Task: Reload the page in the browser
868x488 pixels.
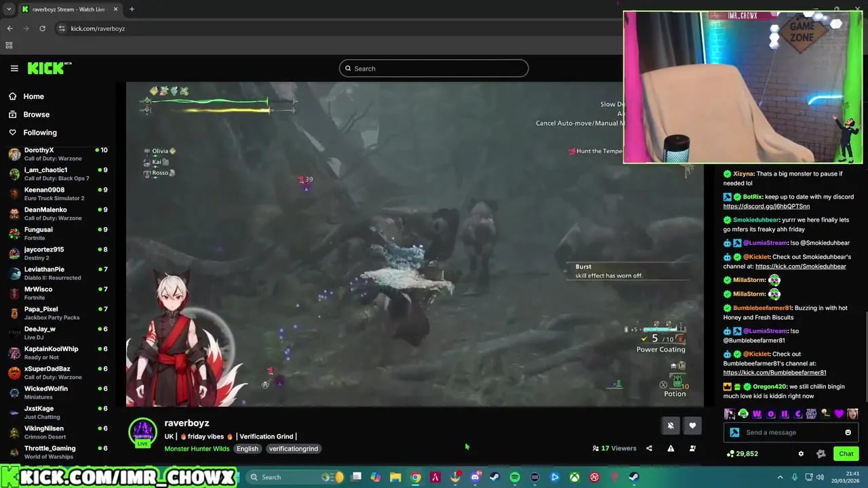Action: coord(42,28)
